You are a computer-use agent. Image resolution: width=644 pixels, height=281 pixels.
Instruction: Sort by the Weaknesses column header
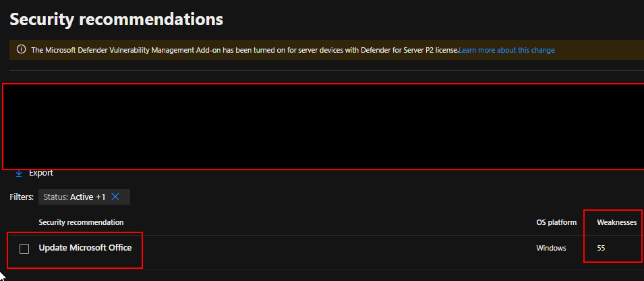click(x=616, y=222)
